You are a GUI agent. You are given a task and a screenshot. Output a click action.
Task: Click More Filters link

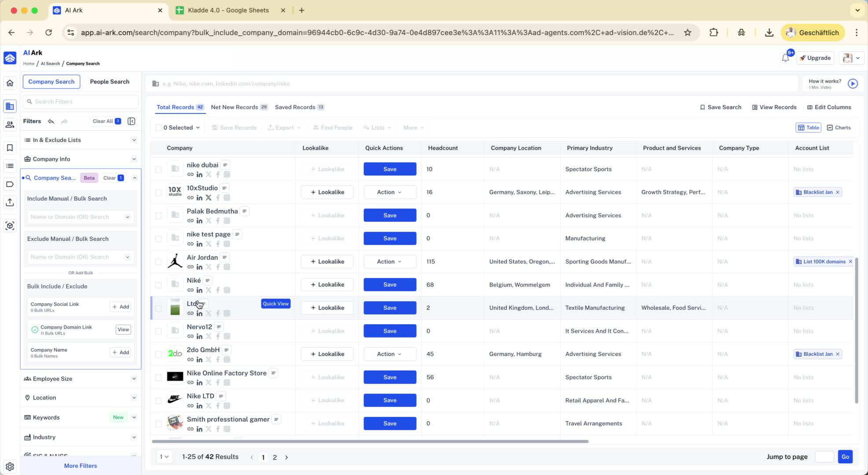(81, 466)
